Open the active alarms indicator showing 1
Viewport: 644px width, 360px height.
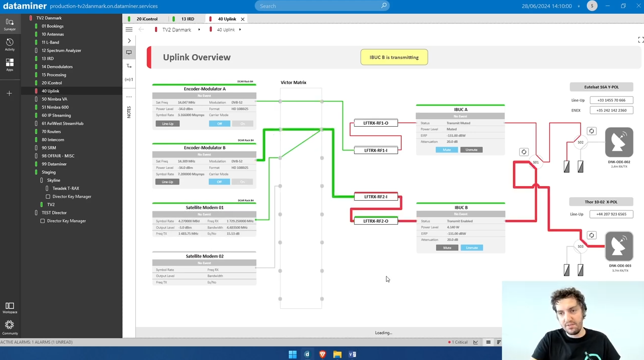[129, 80]
